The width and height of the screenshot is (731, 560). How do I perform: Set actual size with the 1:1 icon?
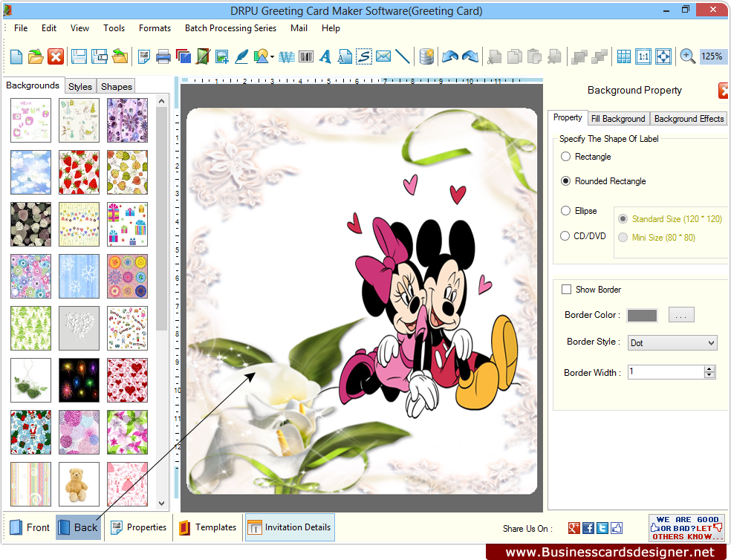pos(643,57)
